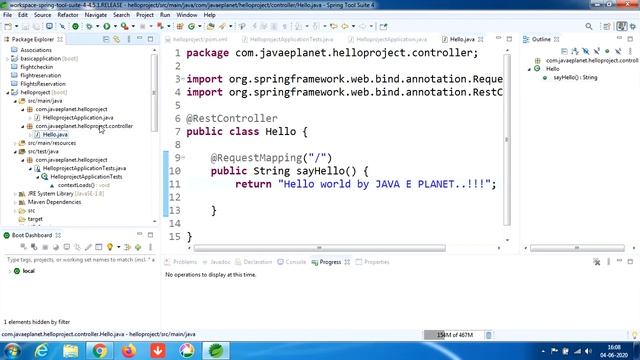
Task: Click the Show heap garbage collector trash icon
Action: (x=488, y=335)
